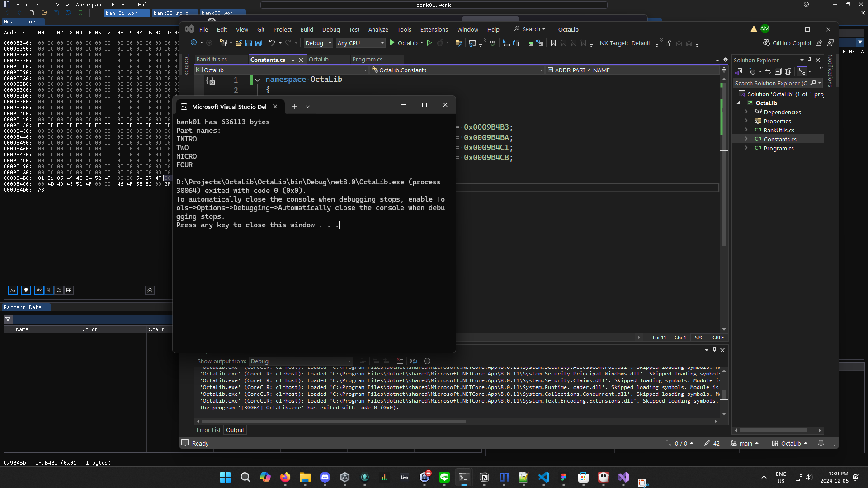Viewport: 868px width, 488px height.
Task: Click the Clear All output icon
Action: (x=400, y=361)
